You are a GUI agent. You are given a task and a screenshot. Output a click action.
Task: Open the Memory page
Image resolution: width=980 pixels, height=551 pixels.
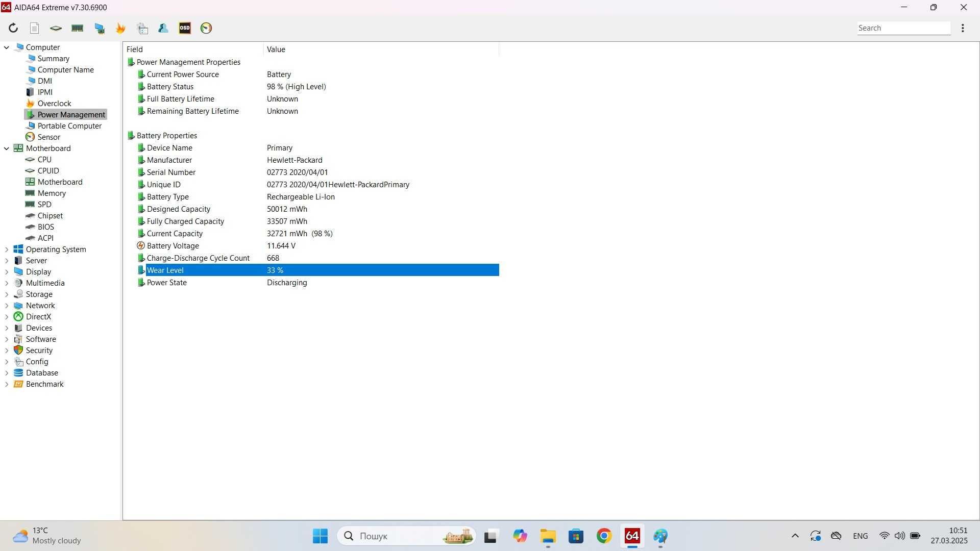52,193
